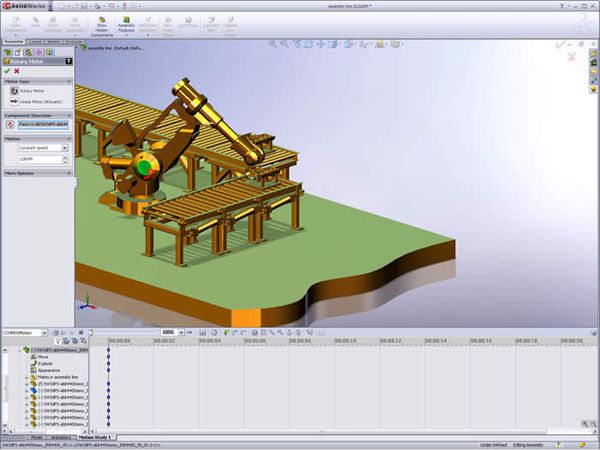Click the 00:00:10 mark on timeline ruler

[345, 341]
